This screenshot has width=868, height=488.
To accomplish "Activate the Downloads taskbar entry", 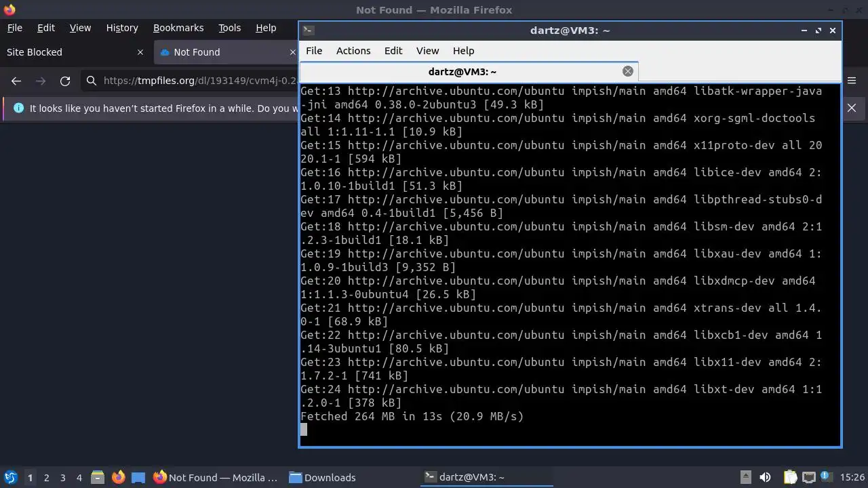I will (x=323, y=477).
